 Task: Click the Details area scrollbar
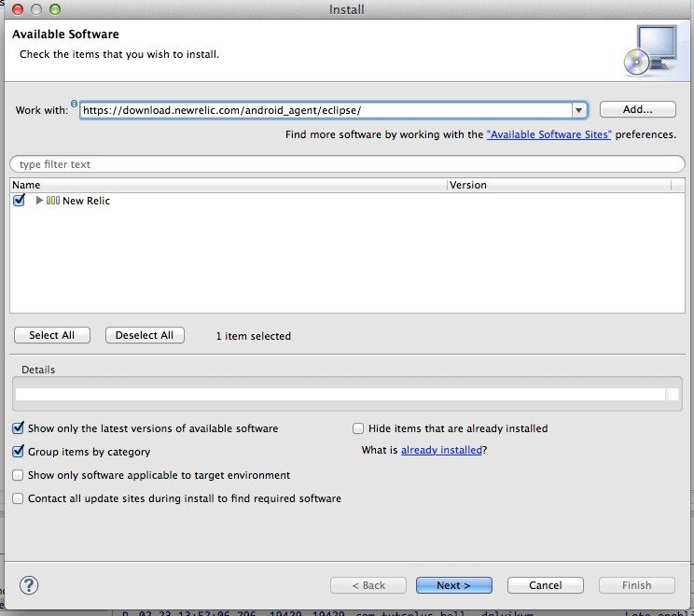pos(673,394)
